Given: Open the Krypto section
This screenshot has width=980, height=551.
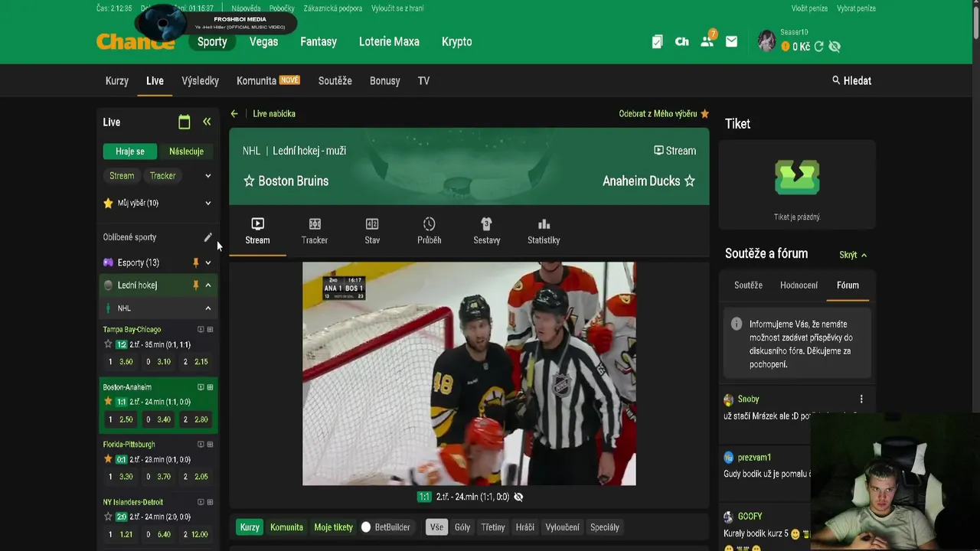Looking at the screenshot, I should [x=457, y=42].
